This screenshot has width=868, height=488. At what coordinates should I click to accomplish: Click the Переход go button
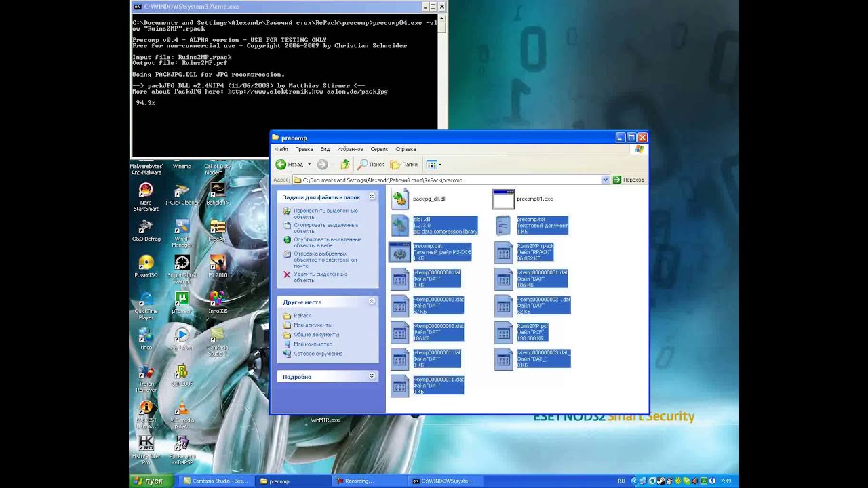[629, 180]
